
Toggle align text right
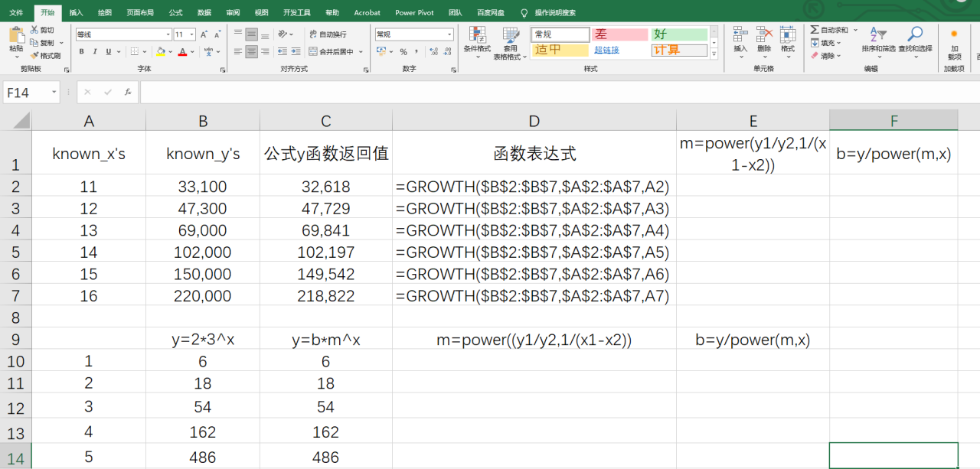[x=264, y=52]
